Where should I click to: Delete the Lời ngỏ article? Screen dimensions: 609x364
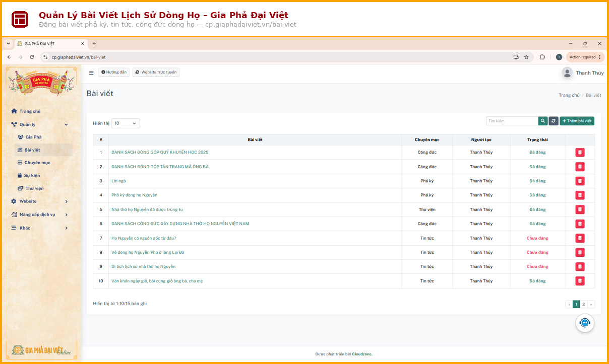tap(580, 181)
